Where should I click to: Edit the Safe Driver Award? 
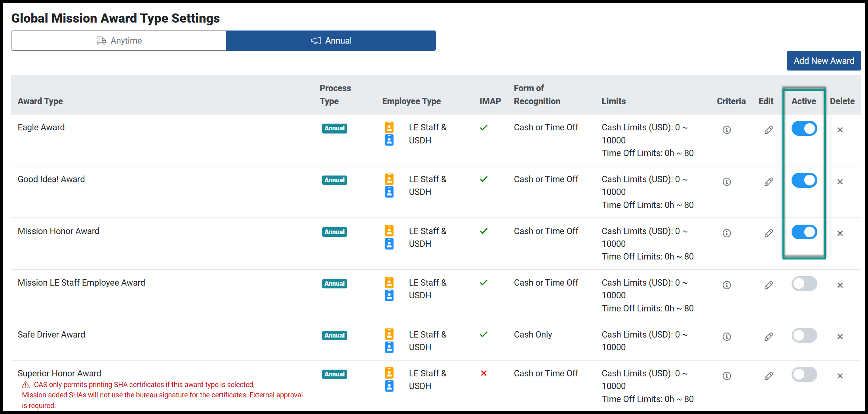coord(769,337)
